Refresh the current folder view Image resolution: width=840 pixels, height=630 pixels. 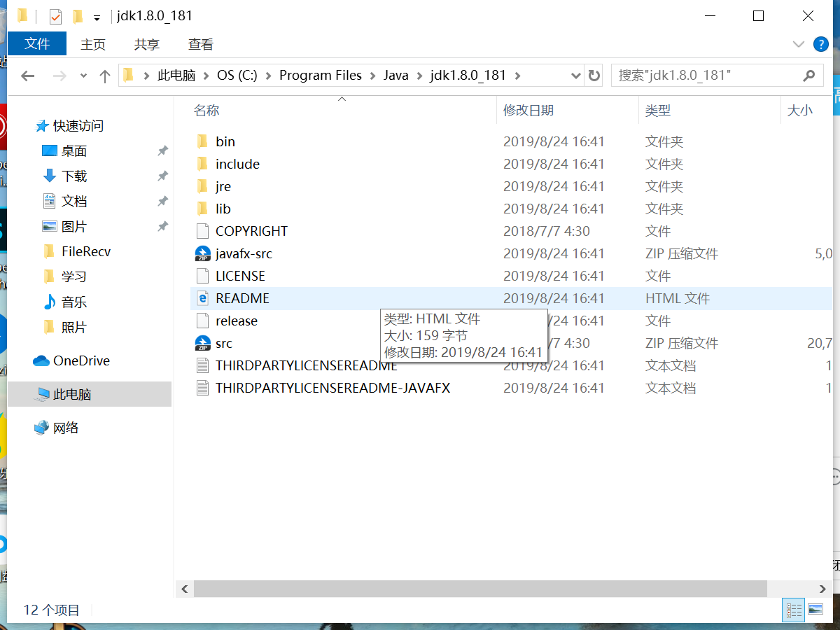click(x=594, y=76)
